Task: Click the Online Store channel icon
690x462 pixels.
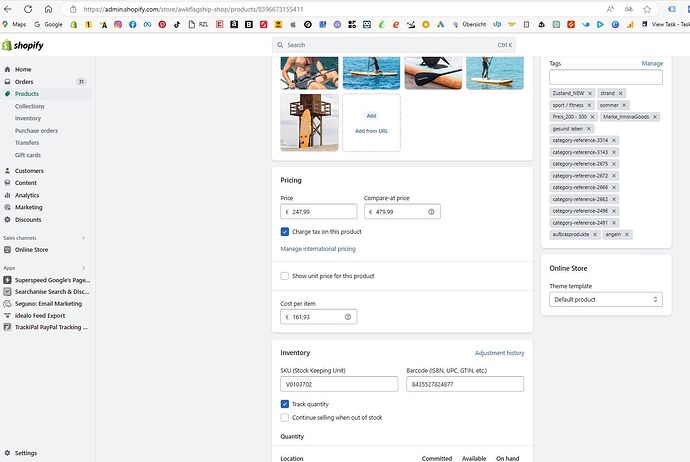Action: [7, 249]
